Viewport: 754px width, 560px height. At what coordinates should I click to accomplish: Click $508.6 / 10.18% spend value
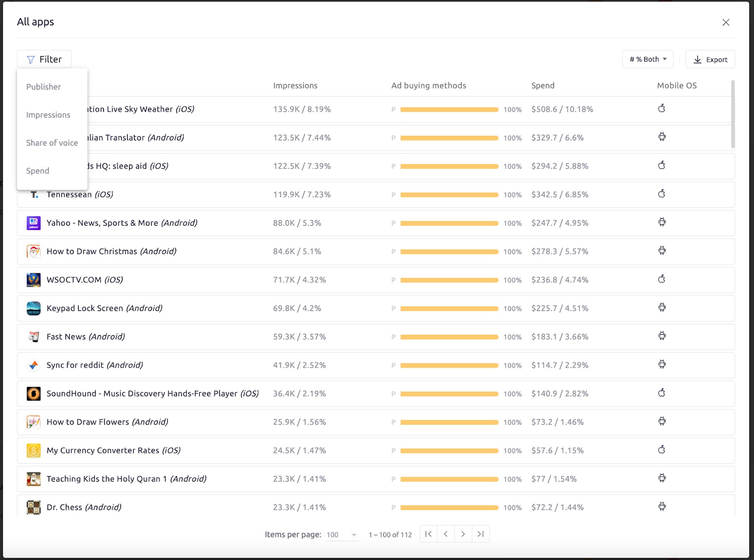(x=562, y=109)
